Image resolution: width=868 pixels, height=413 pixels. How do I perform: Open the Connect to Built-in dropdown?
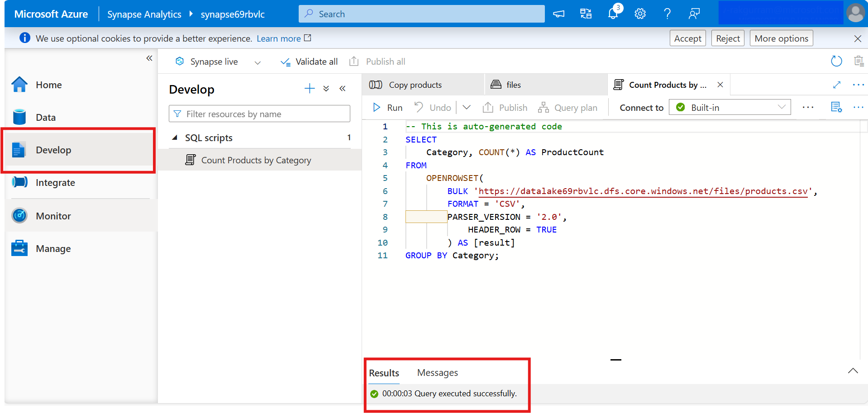[x=730, y=108]
